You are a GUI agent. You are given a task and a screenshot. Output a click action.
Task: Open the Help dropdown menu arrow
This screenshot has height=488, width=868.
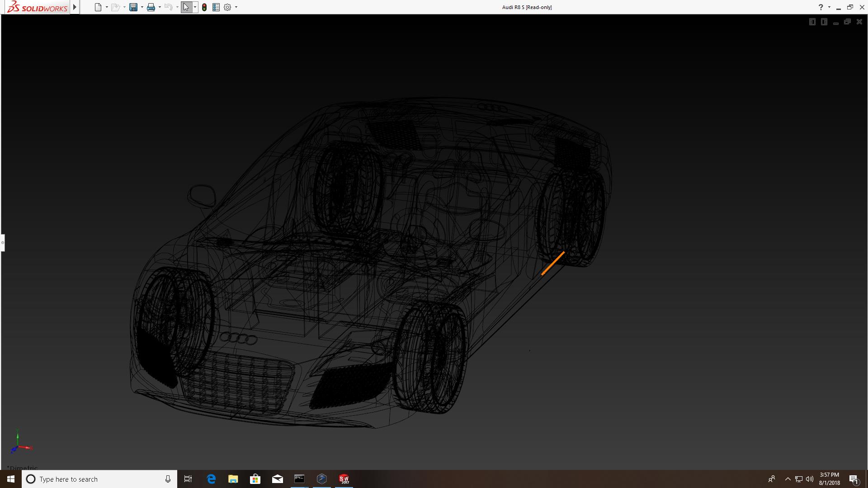[x=829, y=7]
